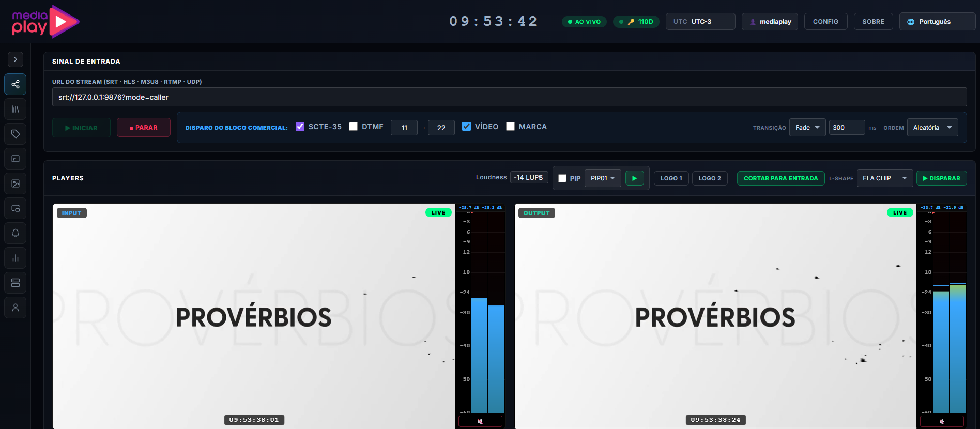The width and height of the screenshot is (980, 429).
Task: Enable the DTMF checkbox
Action: click(x=354, y=127)
